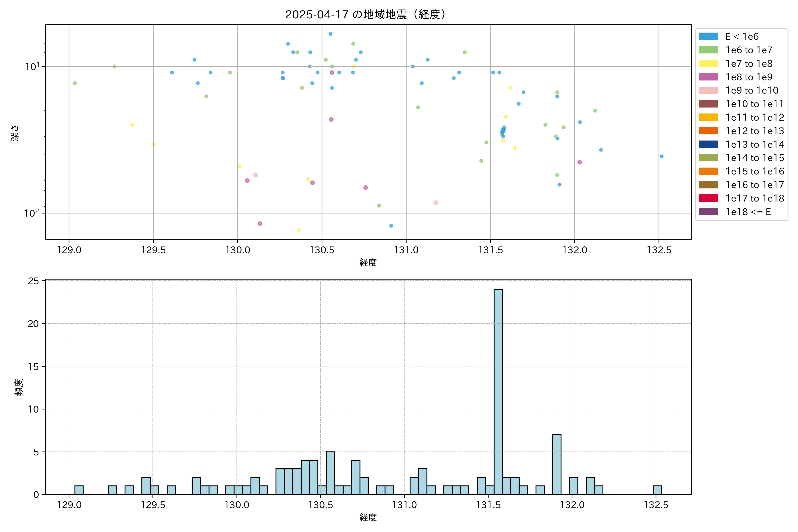Click the pink scatter point just right of 131.0

(x=436, y=203)
